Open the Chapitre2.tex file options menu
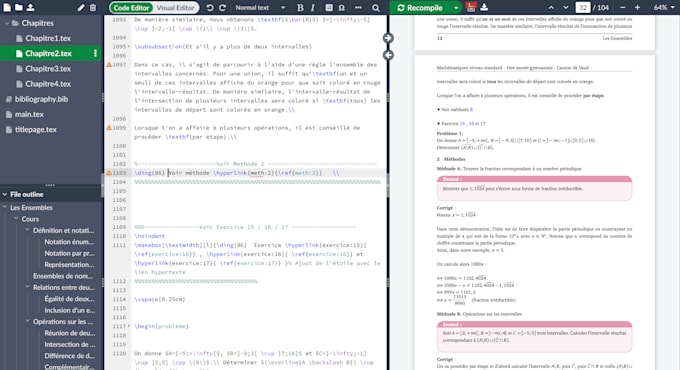The image size is (680, 370). pyautogui.click(x=95, y=53)
